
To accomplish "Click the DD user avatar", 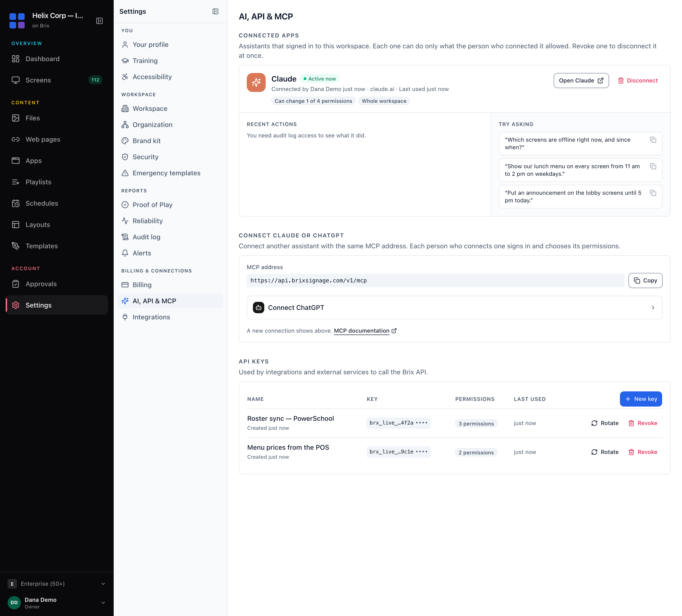I will click(14, 603).
